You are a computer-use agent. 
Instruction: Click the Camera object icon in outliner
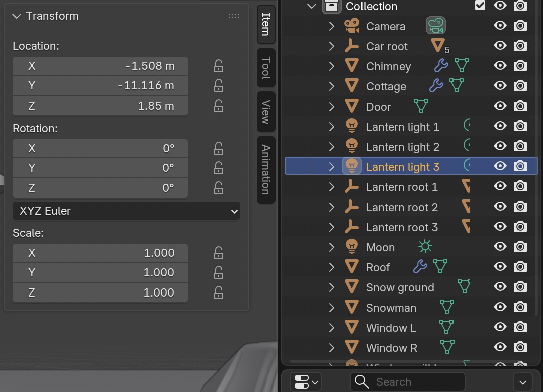[x=352, y=26]
